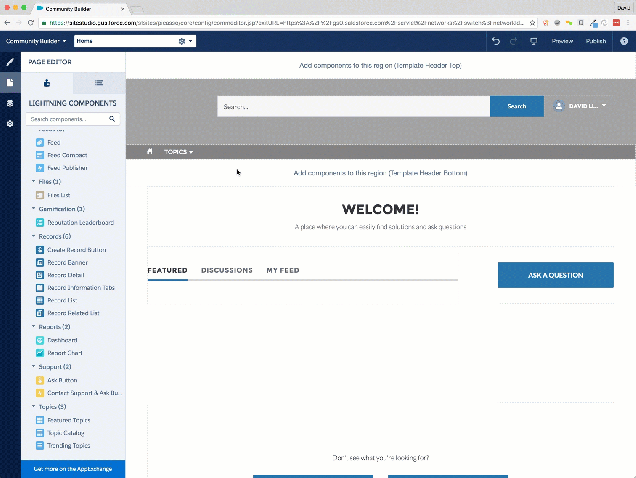The height and width of the screenshot is (478, 636).
Task: Select the Record List component icon
Action: (x=40, y=300)
